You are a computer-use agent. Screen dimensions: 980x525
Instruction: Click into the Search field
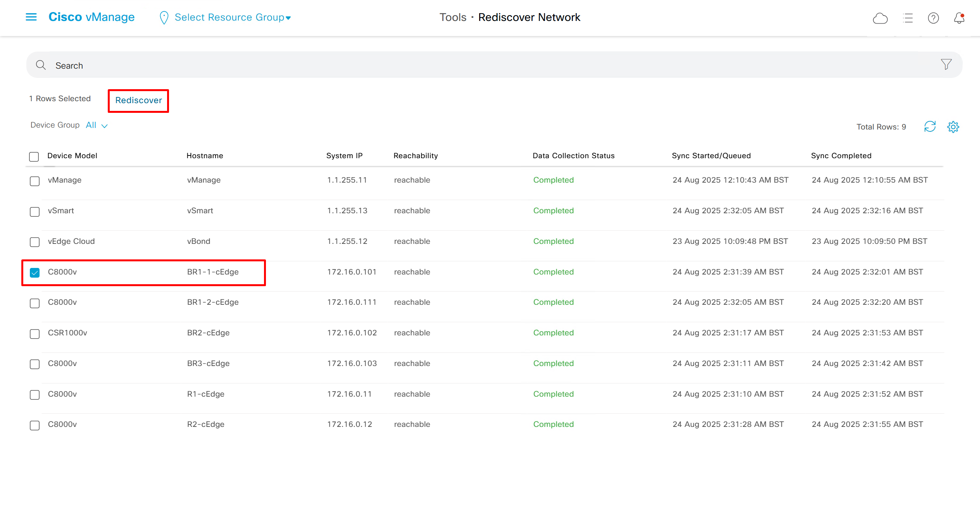(x=465, y=65)
